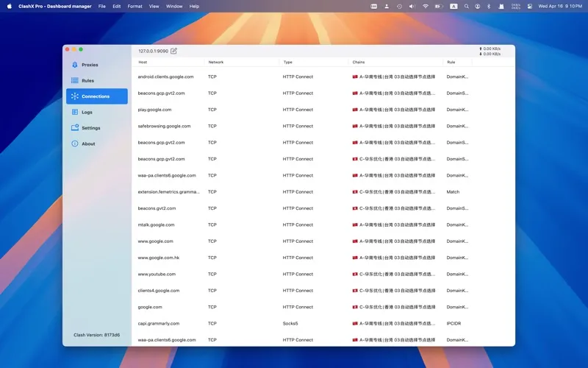This screenshot has height=368, width=588.
Task: Open the input source A icon
Action: point(453,6)
